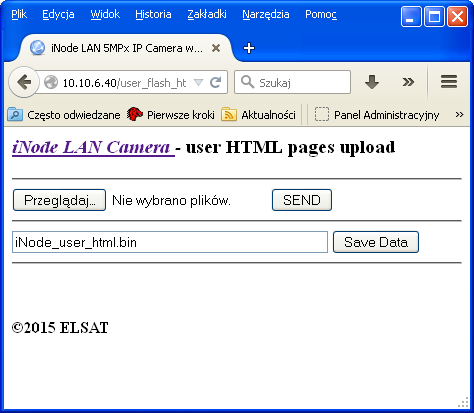Open the Firefox hamburger menu
The height and width of the screenshot is (413, 474).
pyautogui.click(x=449, y=82)
